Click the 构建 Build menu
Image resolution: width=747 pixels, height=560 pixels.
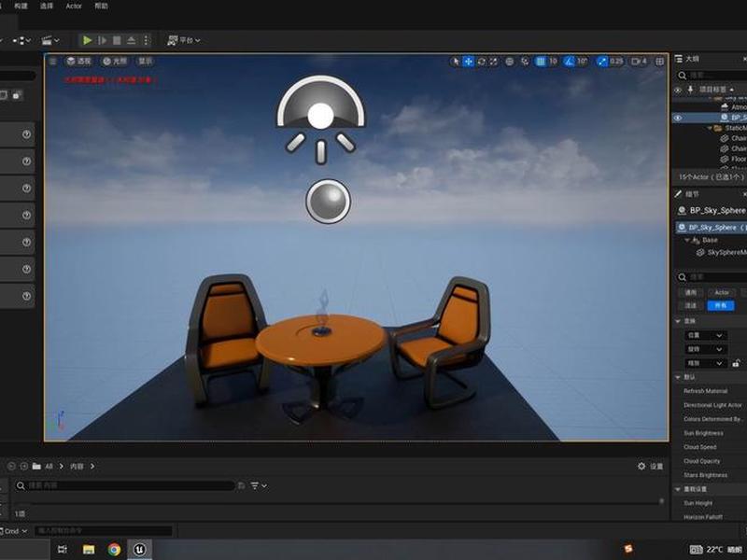pyautogui.click(x=21, y=7)
